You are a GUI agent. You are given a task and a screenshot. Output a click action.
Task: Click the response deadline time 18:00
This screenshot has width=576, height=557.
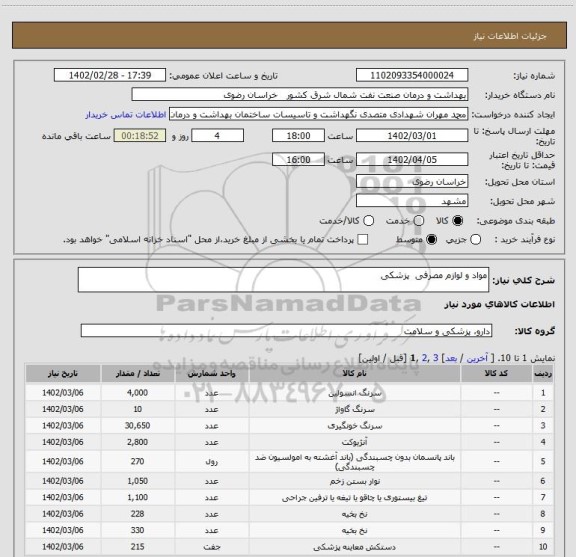[298, 136]
